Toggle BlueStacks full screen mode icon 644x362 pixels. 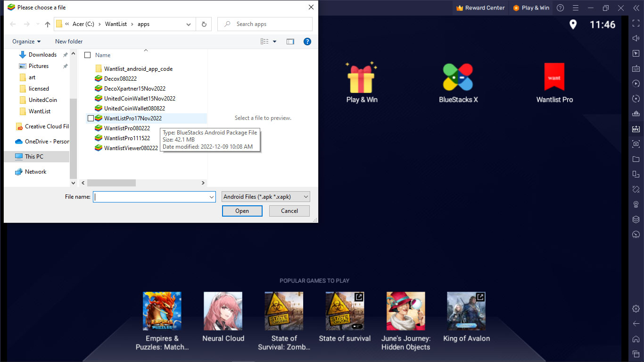coord(636,23)
